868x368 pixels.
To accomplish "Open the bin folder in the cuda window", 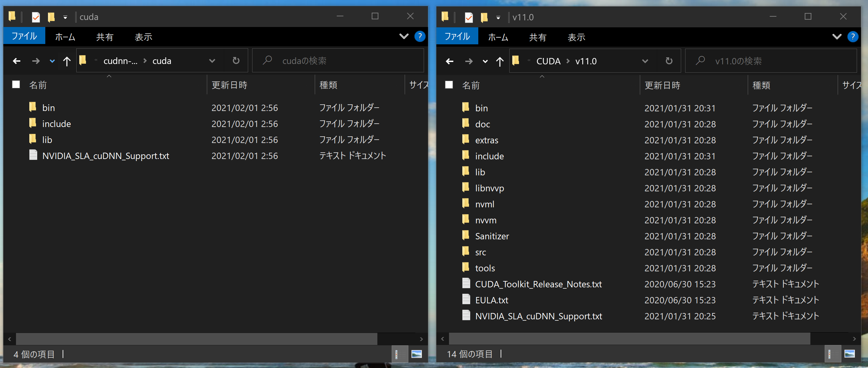I will 49,107.
